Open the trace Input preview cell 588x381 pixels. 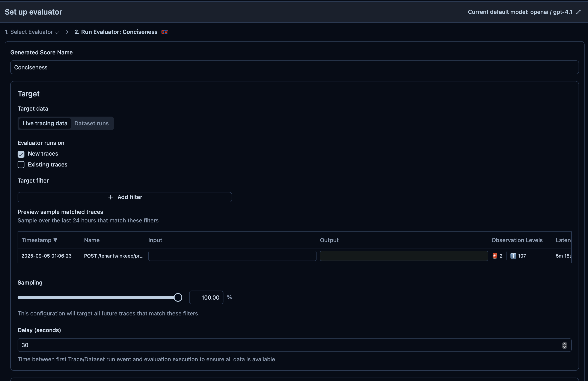232,256
